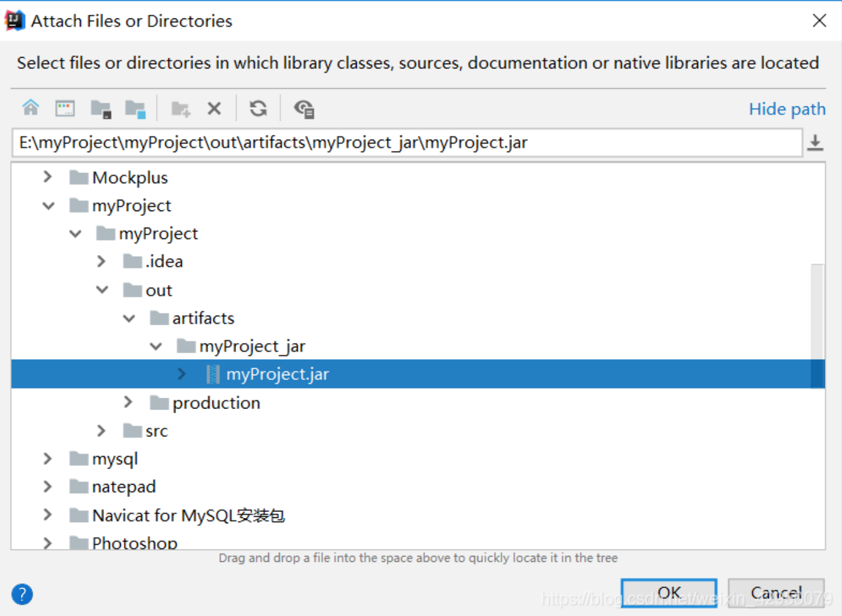The width and height of the screenshot is (842, 616).
Task: Open the path history download arrow
Action: click(815, 143)
